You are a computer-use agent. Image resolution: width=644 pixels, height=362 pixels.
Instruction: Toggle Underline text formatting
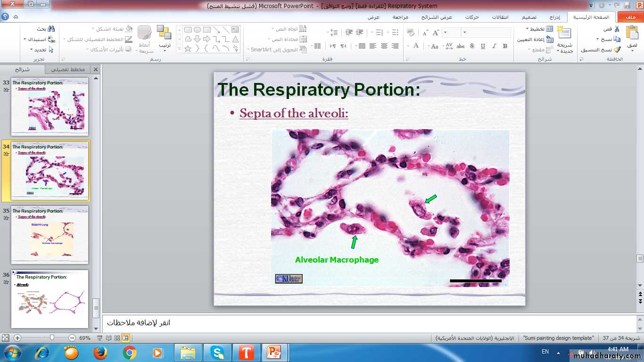click(483, 46)
